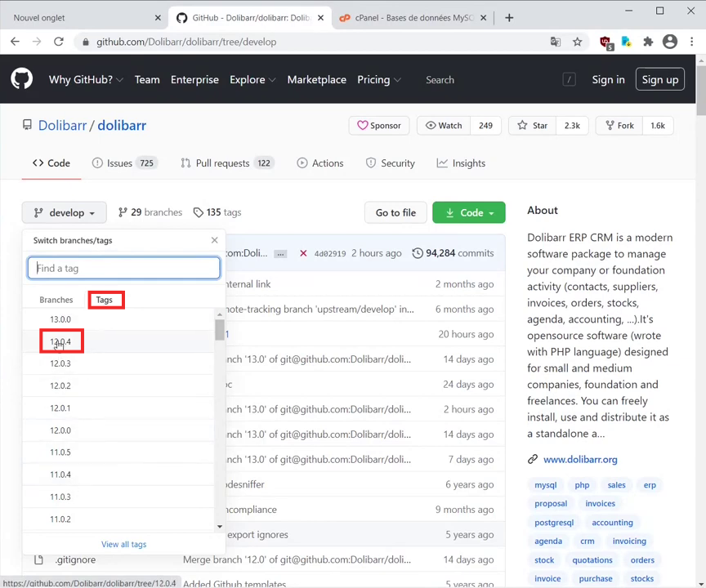Click the browser reload icon
Viewport: 706px width, 588px height.
point(59,42)
